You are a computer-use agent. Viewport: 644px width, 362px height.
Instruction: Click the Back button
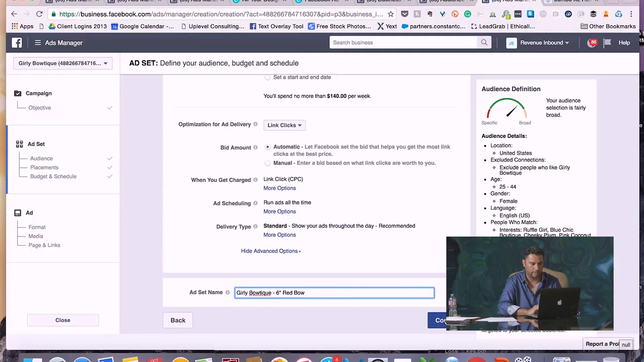[x=178, y=320]
